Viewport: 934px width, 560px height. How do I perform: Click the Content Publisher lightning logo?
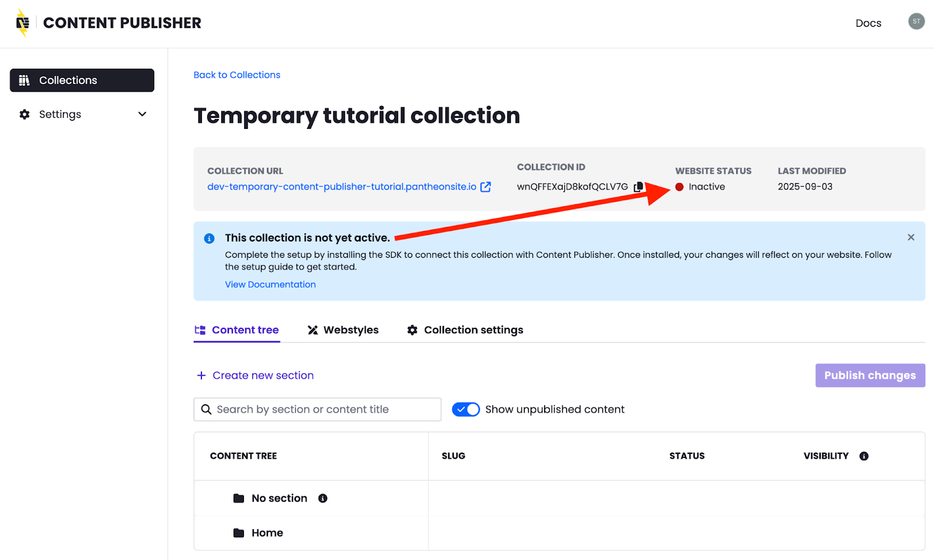23,23
